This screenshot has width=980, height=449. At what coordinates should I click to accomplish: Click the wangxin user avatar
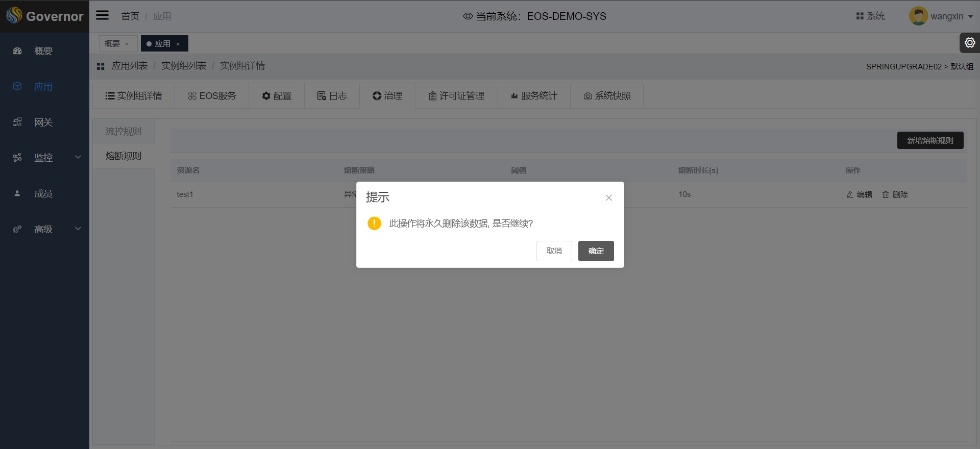coord(918,16)
